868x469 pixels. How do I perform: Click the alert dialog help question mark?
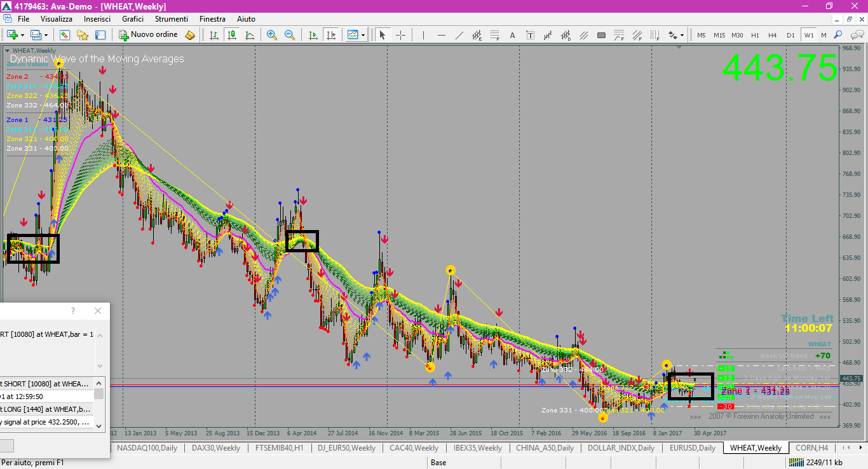tap(73, 311)
